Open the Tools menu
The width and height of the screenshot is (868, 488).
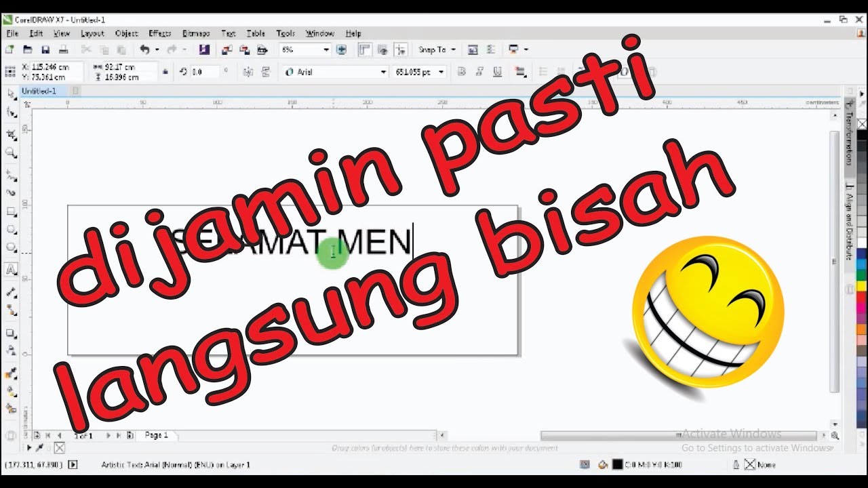pos(285,33)
